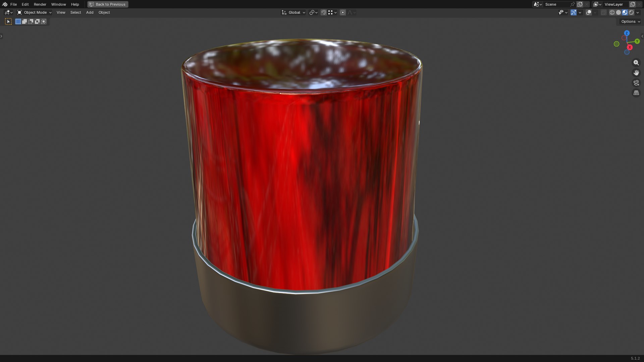The width and height of the screenshot is (644, 362).
Task: Switch to Material Preview shading
Action: point(625,12)
